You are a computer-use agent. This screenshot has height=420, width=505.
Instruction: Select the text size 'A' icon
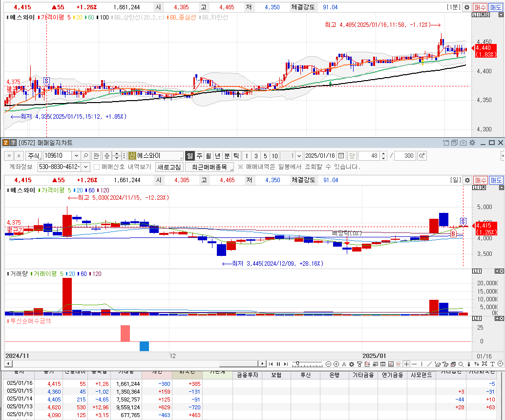point(344,364)
